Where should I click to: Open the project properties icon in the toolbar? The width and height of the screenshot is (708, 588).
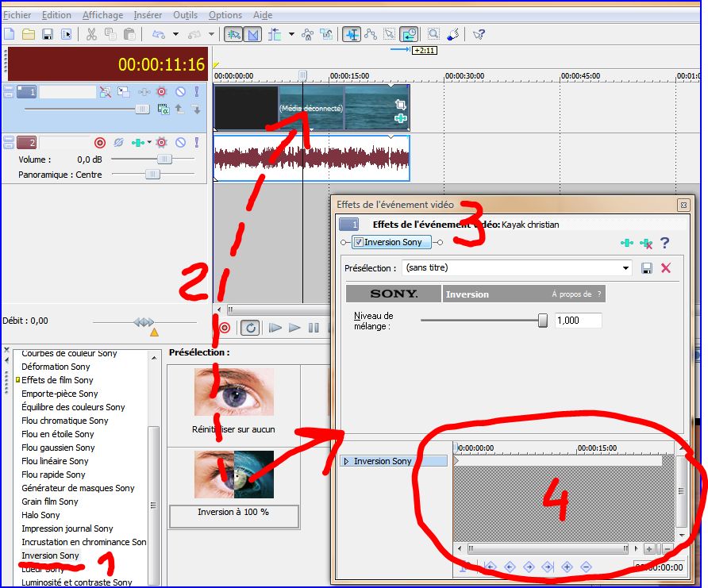click(67, 34)
